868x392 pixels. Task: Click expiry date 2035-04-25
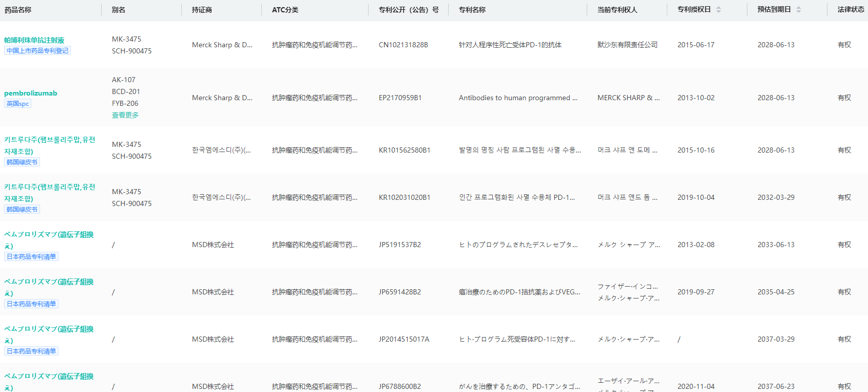[776, 292]
